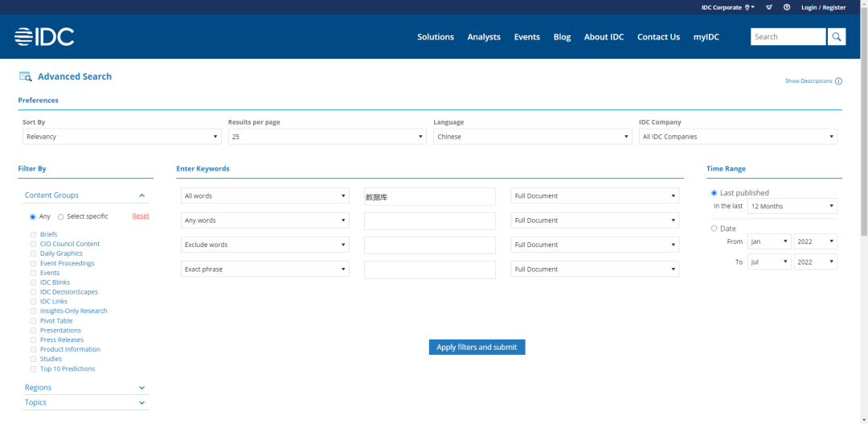Open the Analysts menu item
Image resolution: width=868 pixels, height=424 pixels.
[484, 36]
